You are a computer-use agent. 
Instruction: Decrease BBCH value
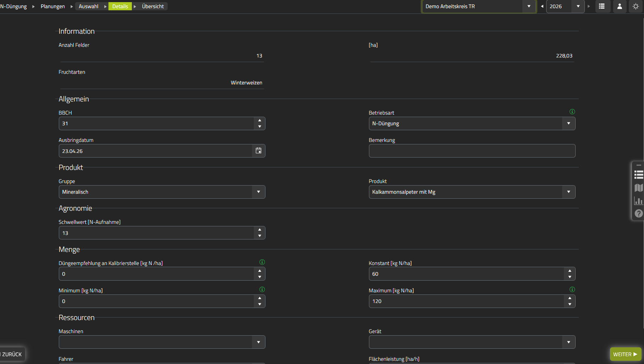260,127
